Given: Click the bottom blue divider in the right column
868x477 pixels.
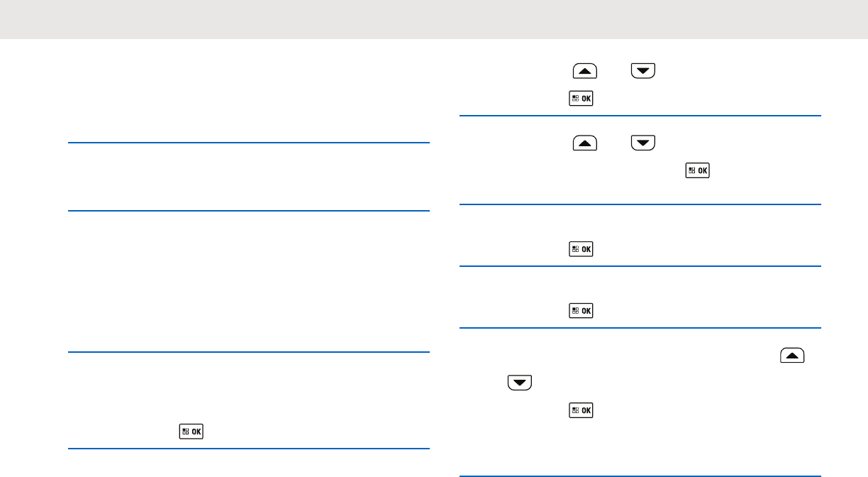Looking at the screenshot, I should tap(640, 476).
